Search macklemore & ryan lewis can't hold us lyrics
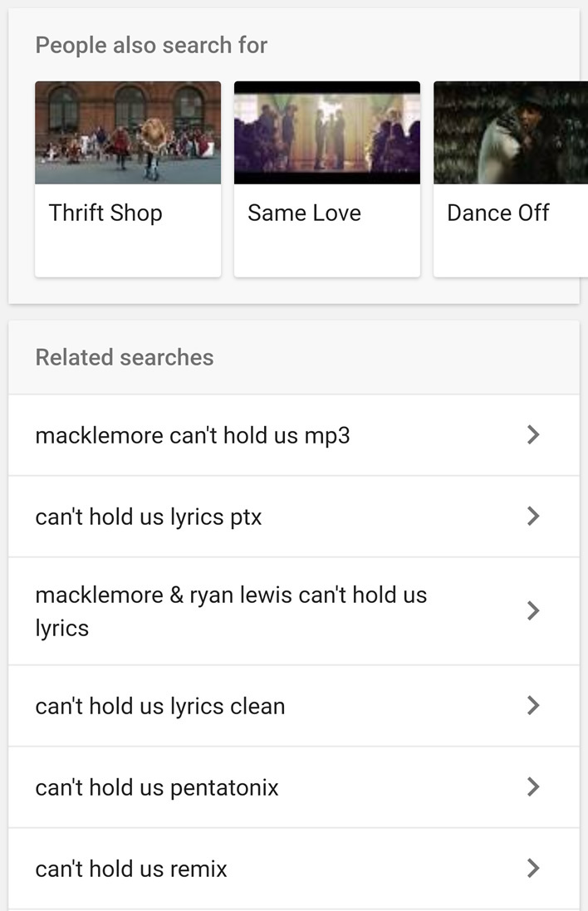The image size is (588, 911). 231,611
